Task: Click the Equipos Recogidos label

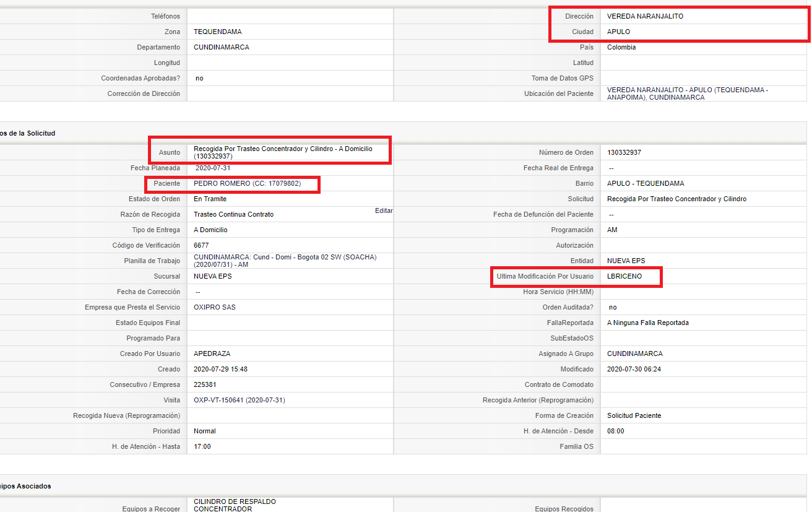Action: [x=564, y=509]
